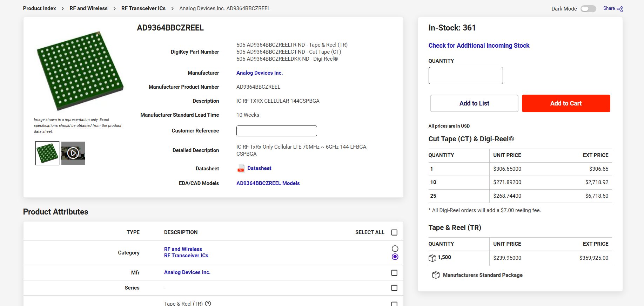Click the PDF datasheet icon
The height and width of the screenshot is (306, 644).
click(x=241, y=169)
